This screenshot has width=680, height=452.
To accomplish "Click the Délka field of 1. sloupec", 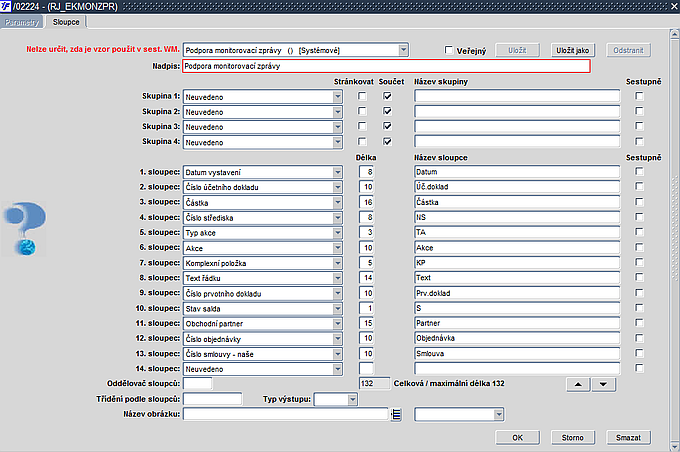I will pyautogui.click(x=366, y=172).
